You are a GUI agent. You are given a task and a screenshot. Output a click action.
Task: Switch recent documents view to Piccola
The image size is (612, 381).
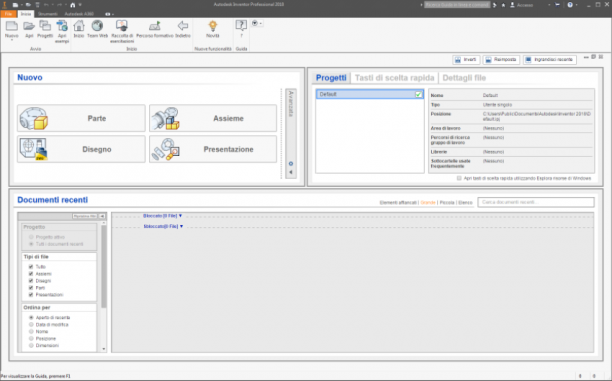tap(447, 203)
